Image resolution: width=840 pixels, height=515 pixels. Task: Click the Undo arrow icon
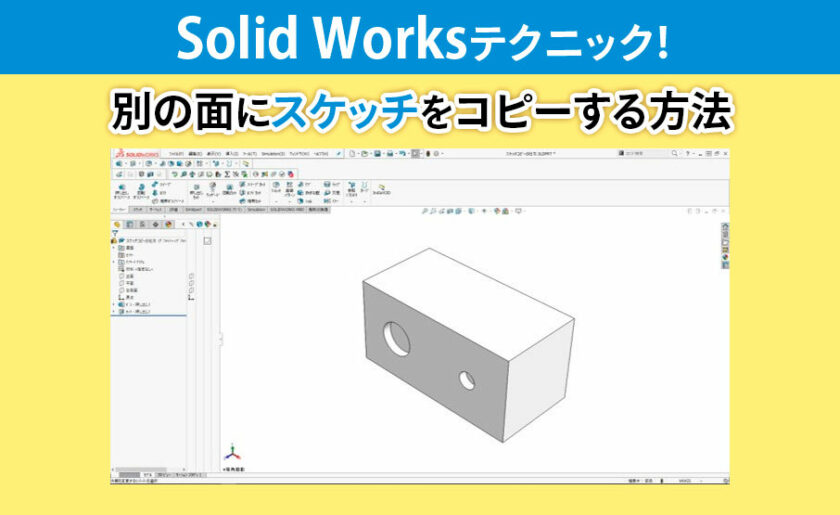(x=402, y=154)
